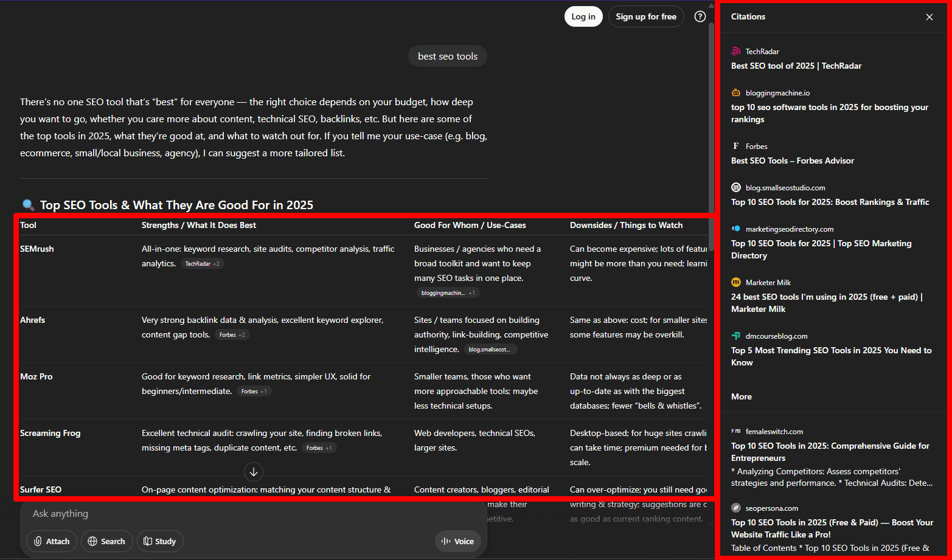952x560 pixels.
Task: Click the scroll-to-bottom arrow icon
Action: coord(254,472)
